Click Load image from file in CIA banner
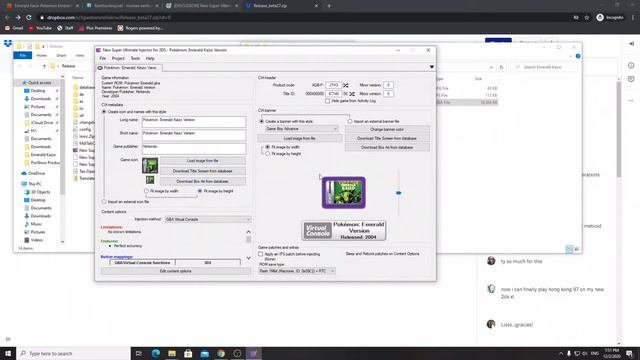This screenshot has height=360, width=640. tap(300, 138)
